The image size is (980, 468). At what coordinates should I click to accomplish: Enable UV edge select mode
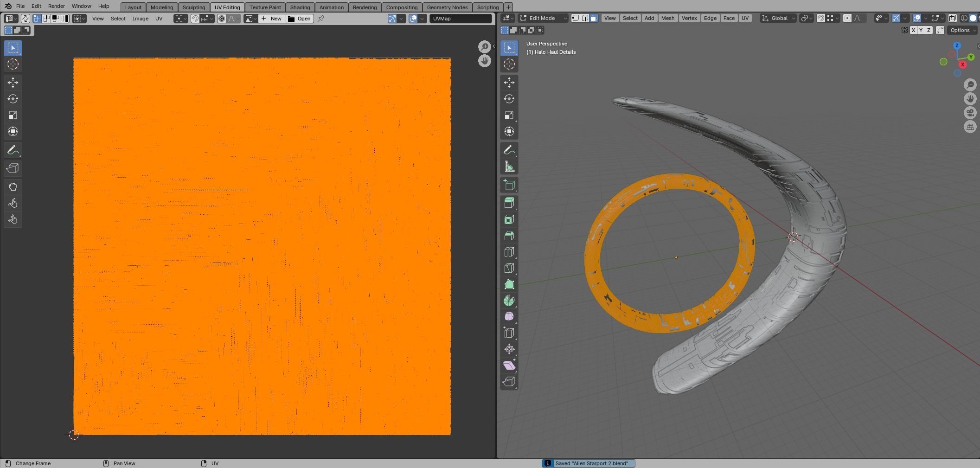pyautogui.click(x=46, y=19)
